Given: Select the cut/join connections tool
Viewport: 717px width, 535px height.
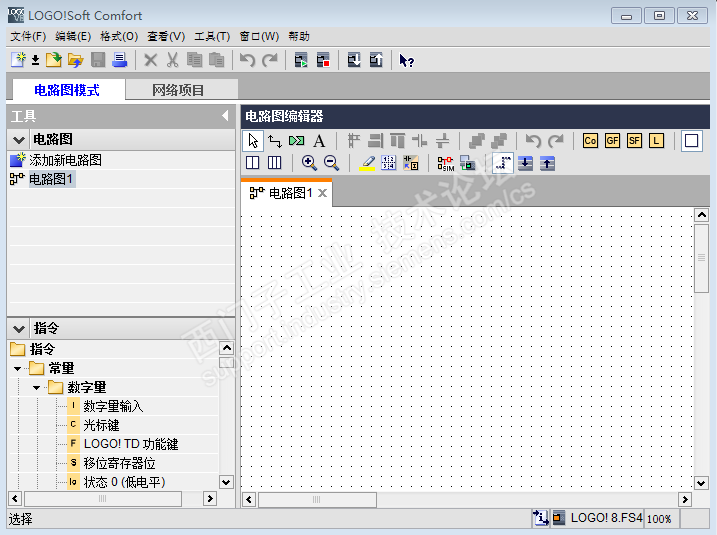Looking at the screenshot, I should coord(296,141).
